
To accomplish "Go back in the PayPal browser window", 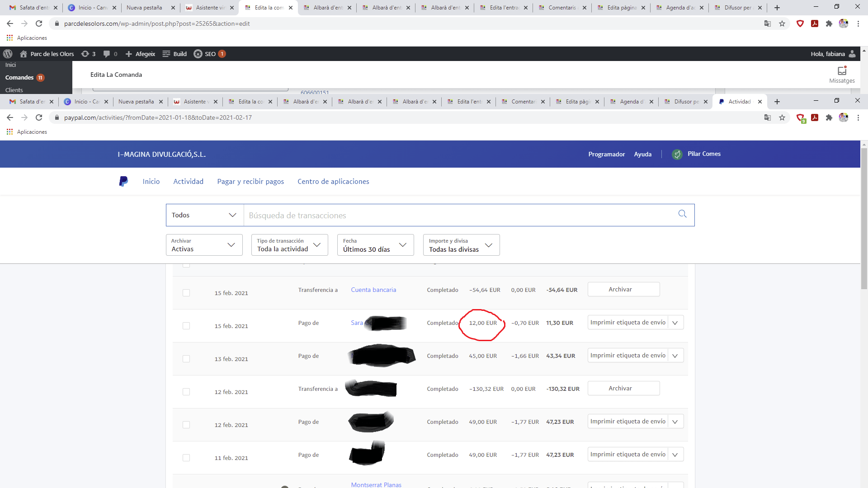I will [x=10, y=117].
